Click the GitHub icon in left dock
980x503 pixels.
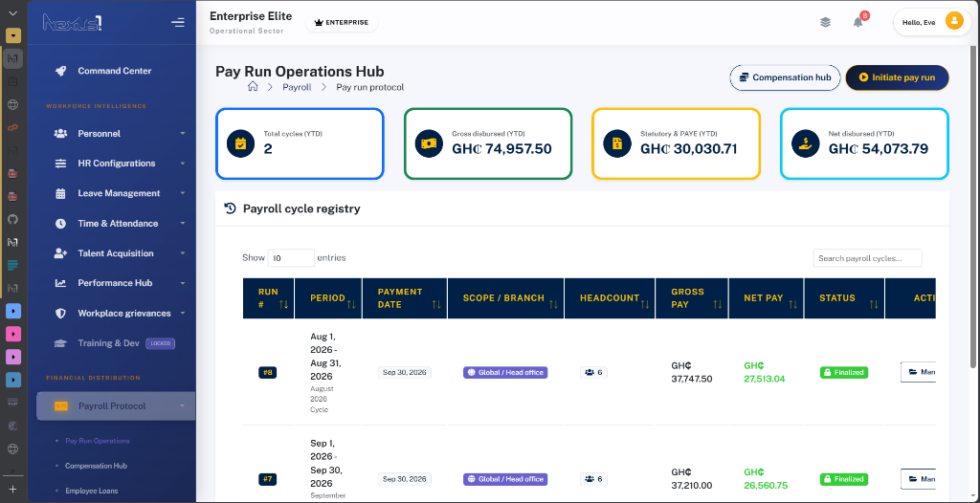12,219
